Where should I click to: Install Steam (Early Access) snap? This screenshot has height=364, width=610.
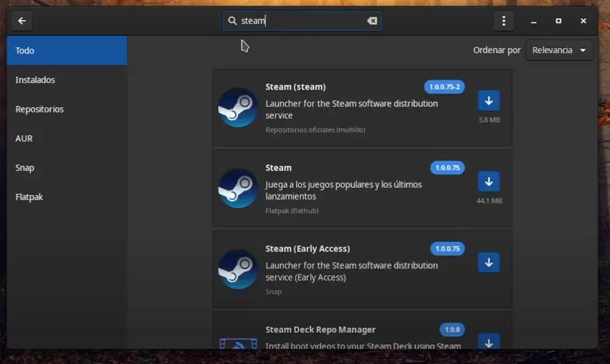pos(488,262)
